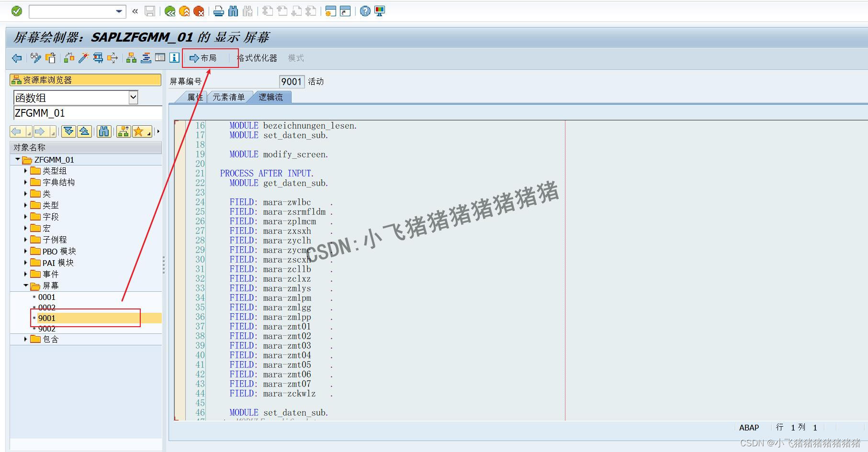Click the Previous Page icon
The image size is (868, 452).
pyautogui.click(x=282, y=11)
